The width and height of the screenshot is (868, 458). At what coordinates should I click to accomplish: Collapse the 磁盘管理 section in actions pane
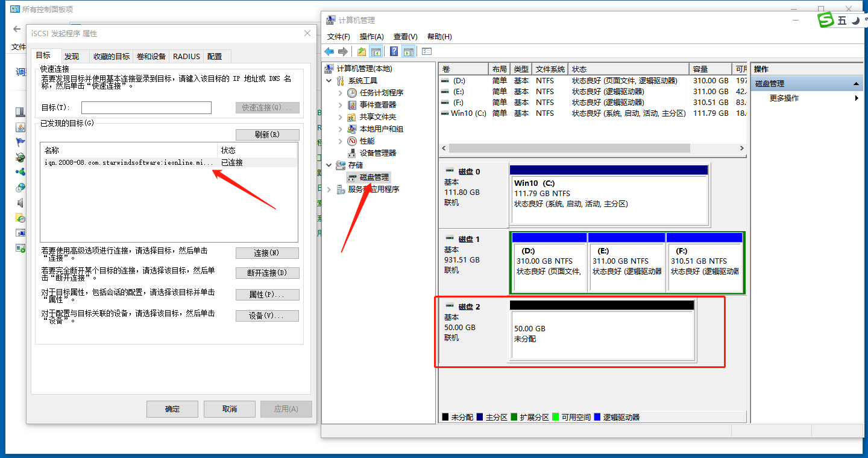tap(857, 84)
